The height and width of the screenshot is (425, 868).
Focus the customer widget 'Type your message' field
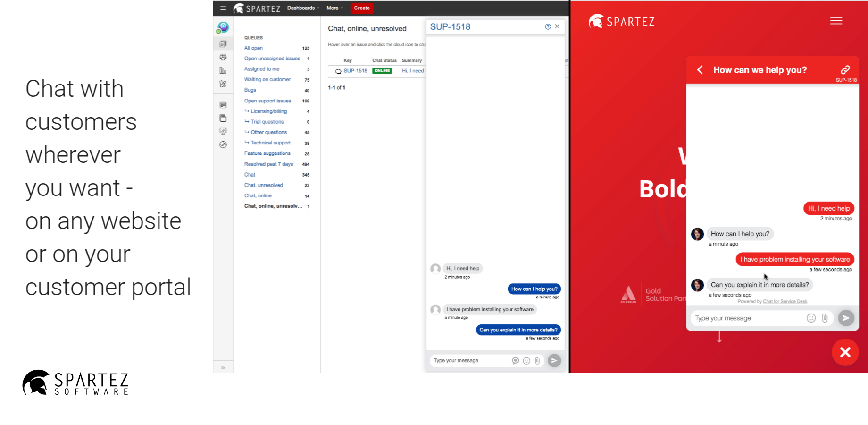click(x=748, y=318)
